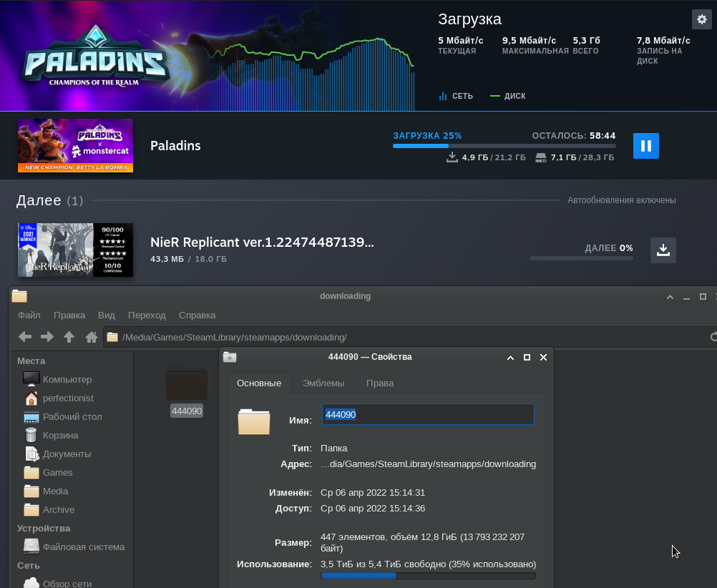Open the Вид menu
This screenshot has height=588, width=717.
[x=106, y=315]
